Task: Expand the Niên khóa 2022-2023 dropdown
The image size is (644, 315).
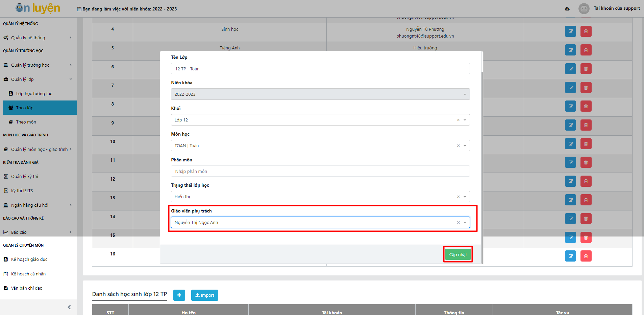Action: 465,94
